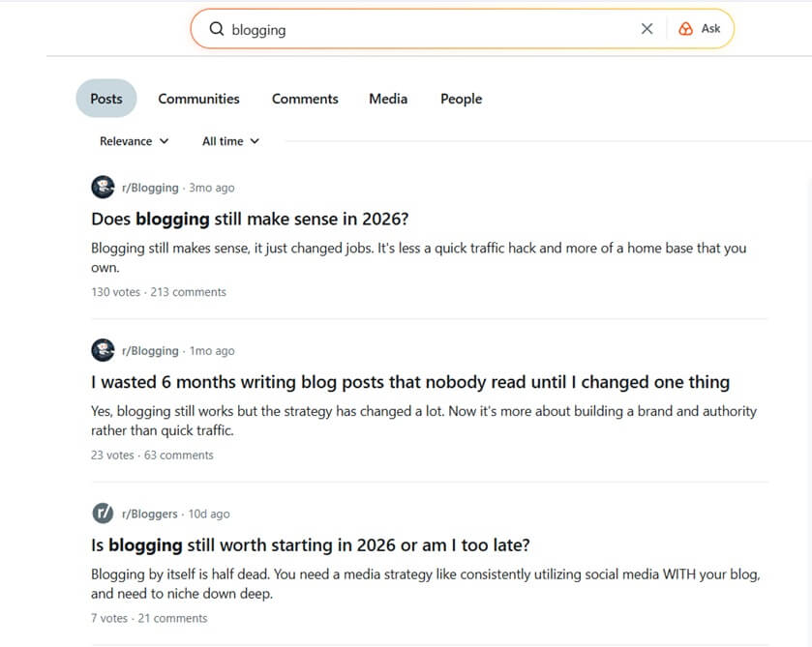
Task: Open the Relevance sort dropdown
Action: [x=135, y=141]
